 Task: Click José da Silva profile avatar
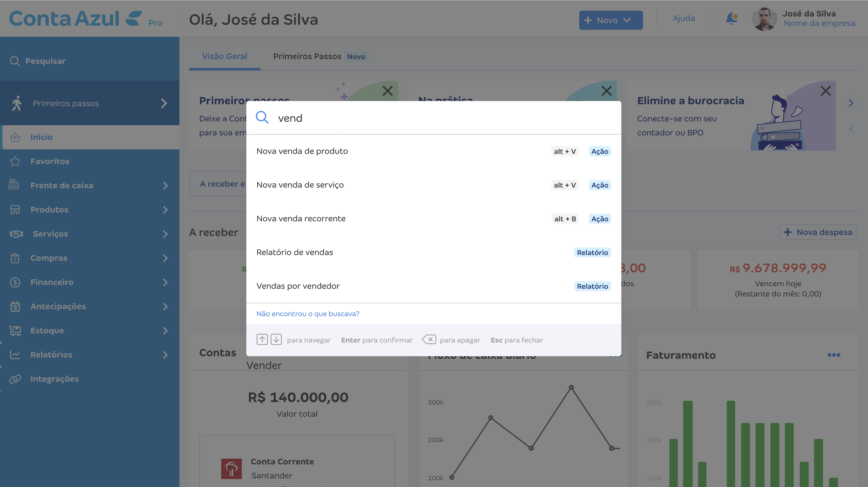pyautogui.click(x=764, y=19)
